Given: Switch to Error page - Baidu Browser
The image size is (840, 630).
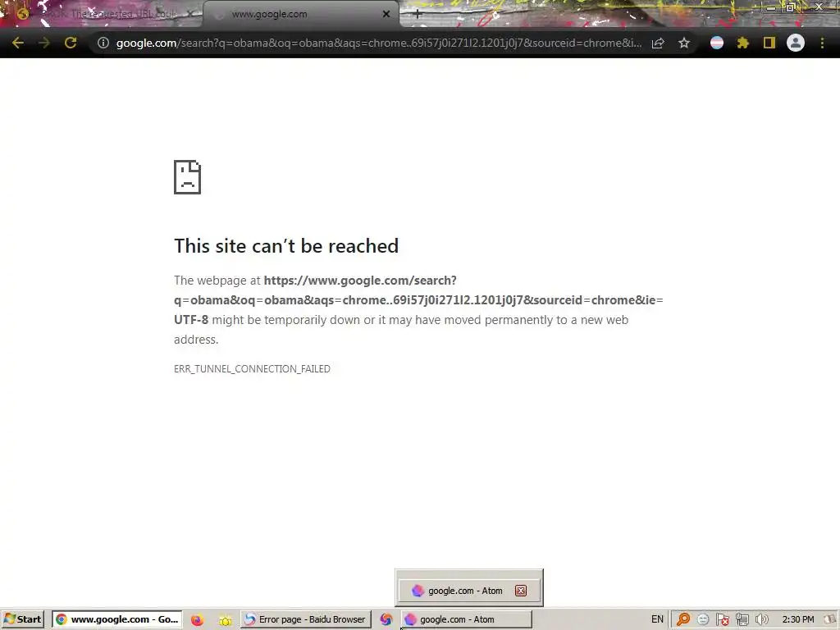Looking at the screenshot, I should point(305,619).
